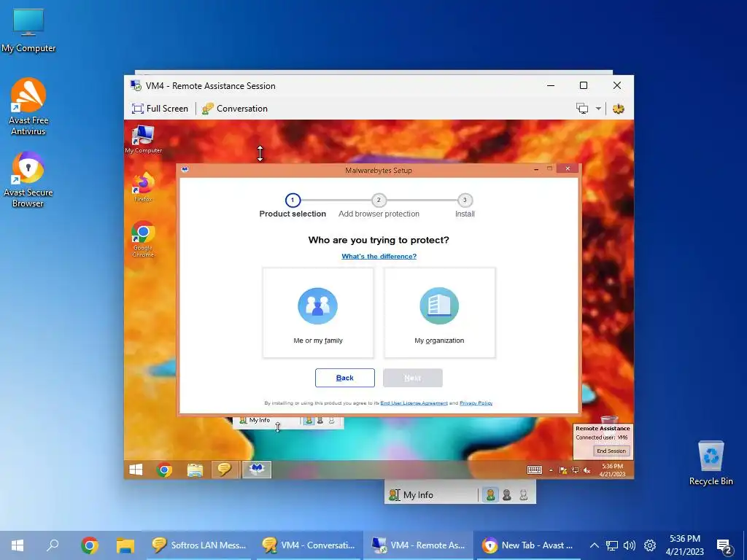Expand the display options dropdown arrow

tap(598, 109)
